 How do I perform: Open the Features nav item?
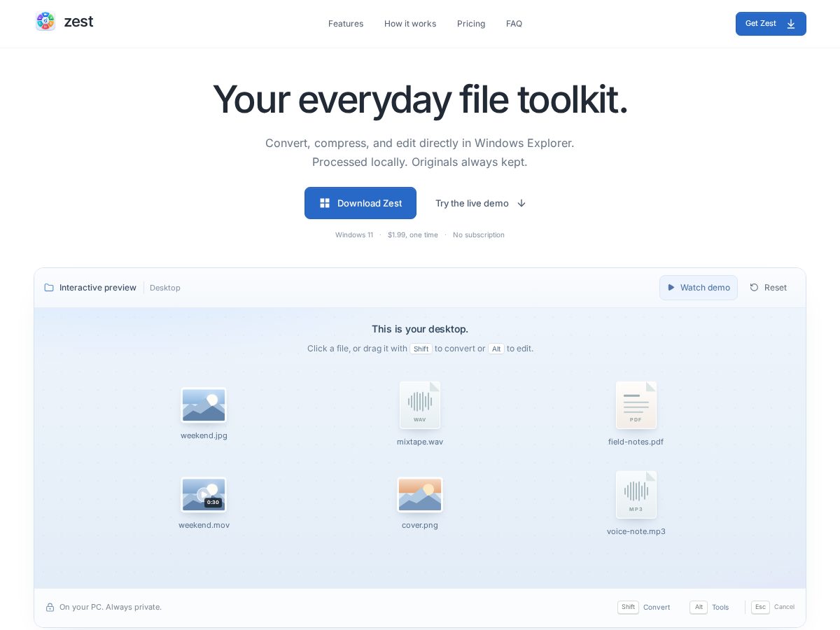coord(346,24)
